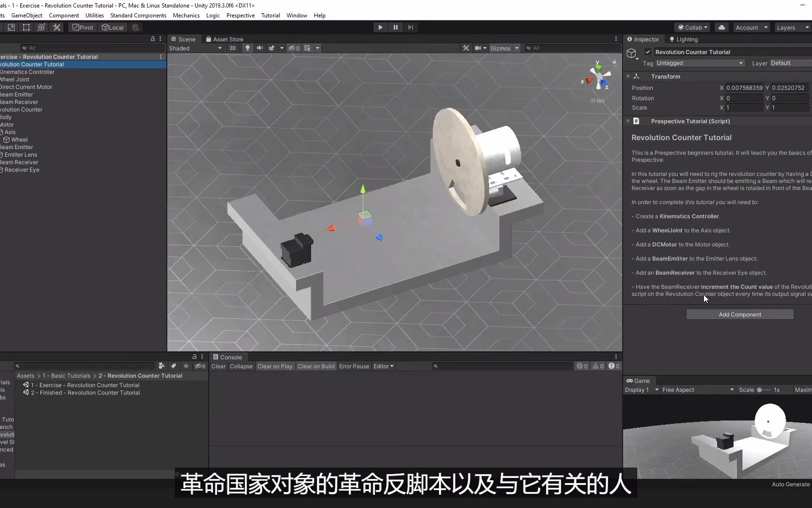This screenshot has height=508, width=812.
Task: Enable the 2D view mode
Action: (233, 48)
